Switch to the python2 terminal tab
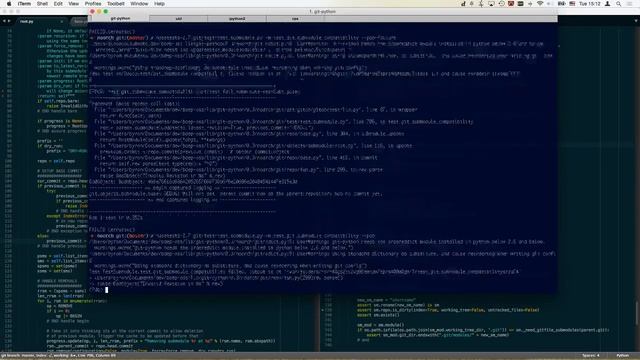 237,19
